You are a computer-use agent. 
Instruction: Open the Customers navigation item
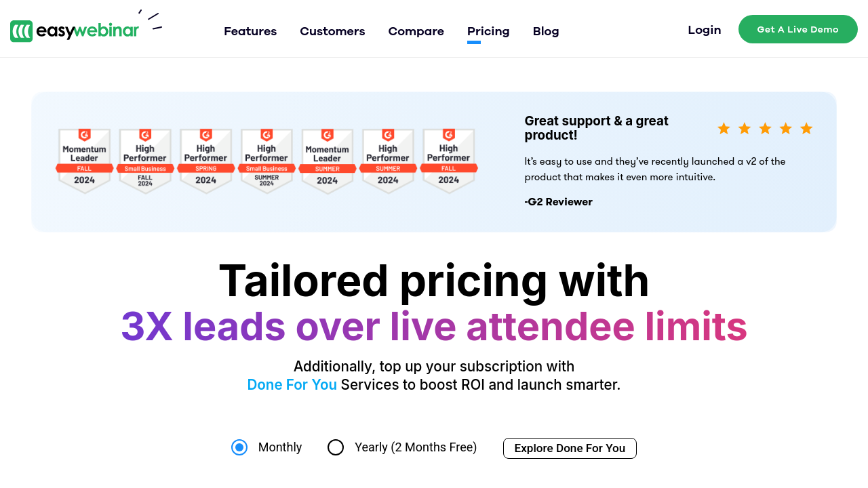pos(332,31)
